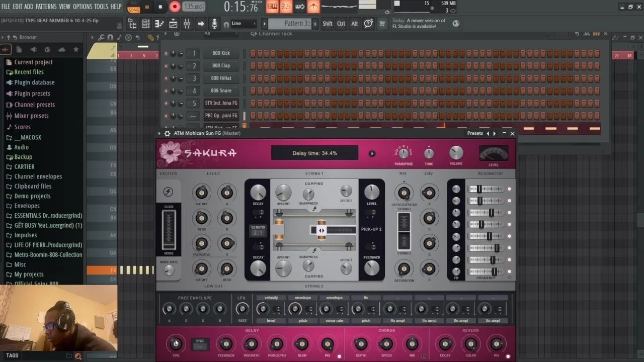This screenshot has width=644, height=362.
Task: Toggle the Pattern/Song mode switch
Action: point(134,7)
